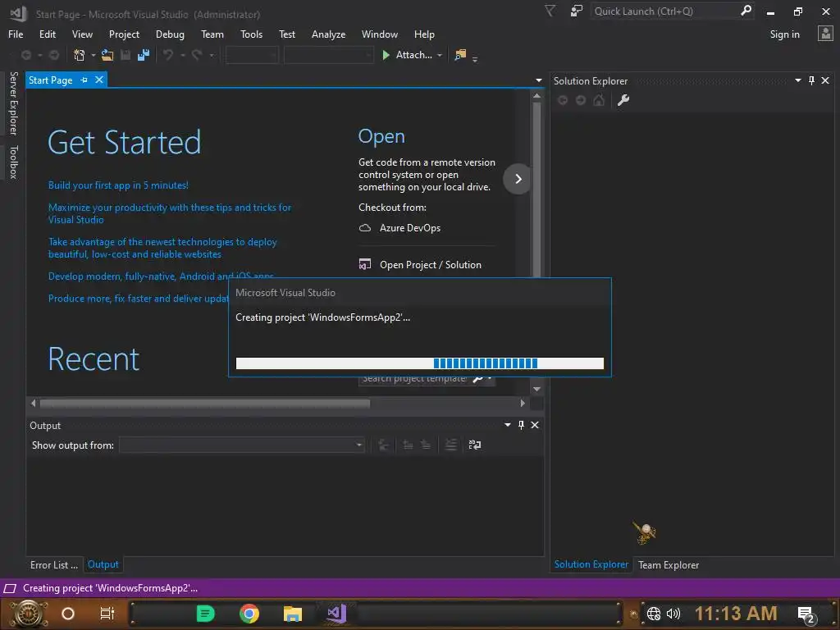
Task: Click the search icon in project template box
Action: pyautogui.click(x=478, y=379)
